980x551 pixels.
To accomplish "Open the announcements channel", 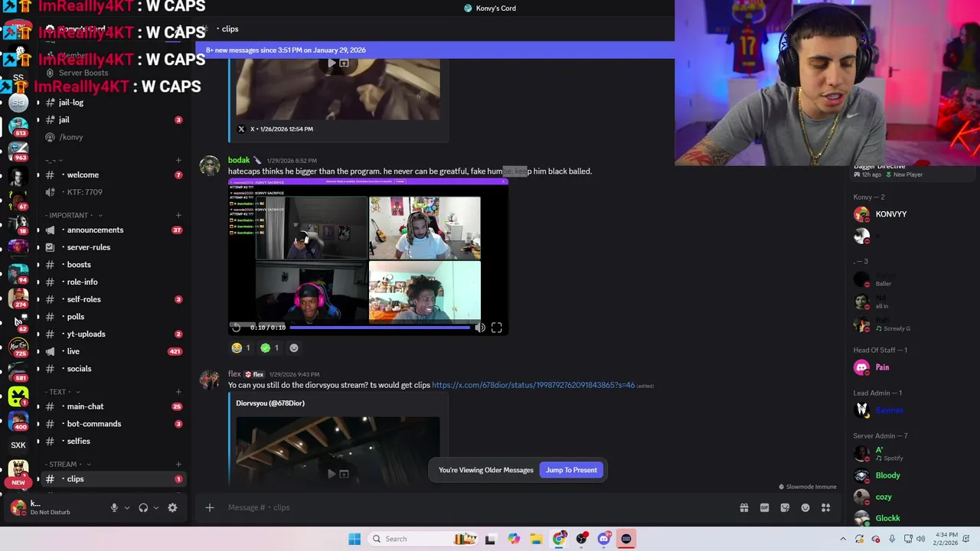I will click(x=112, y=230).
